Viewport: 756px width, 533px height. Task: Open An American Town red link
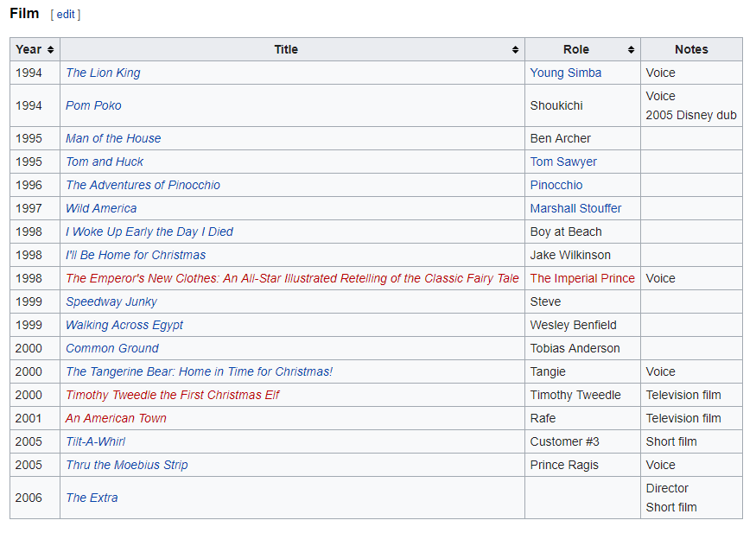(x=116, y=418)
